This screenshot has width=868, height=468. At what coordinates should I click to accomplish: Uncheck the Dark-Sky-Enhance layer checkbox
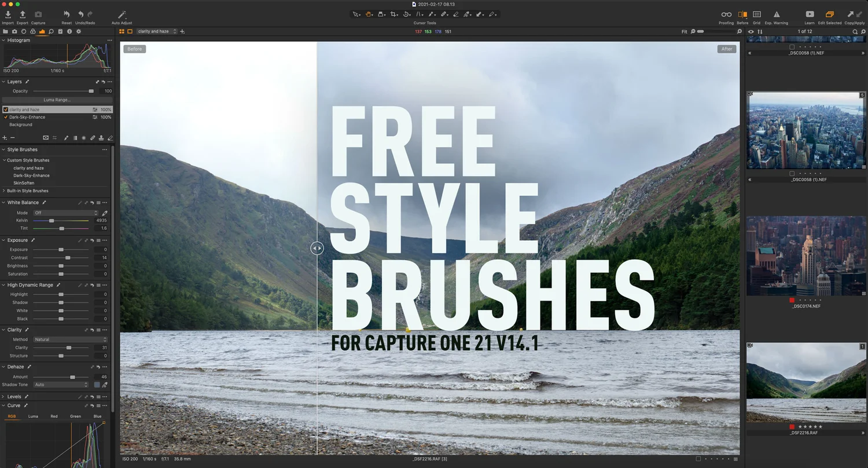click(6, 117)
